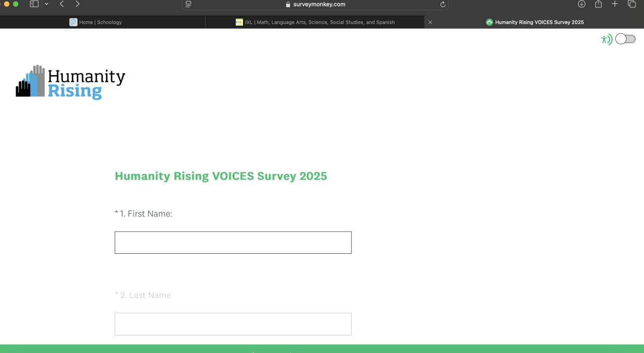Viewport: 644px width, 353px height.
Task: Click the Share icon in the toolbar
Action: [x=598, y=4]
